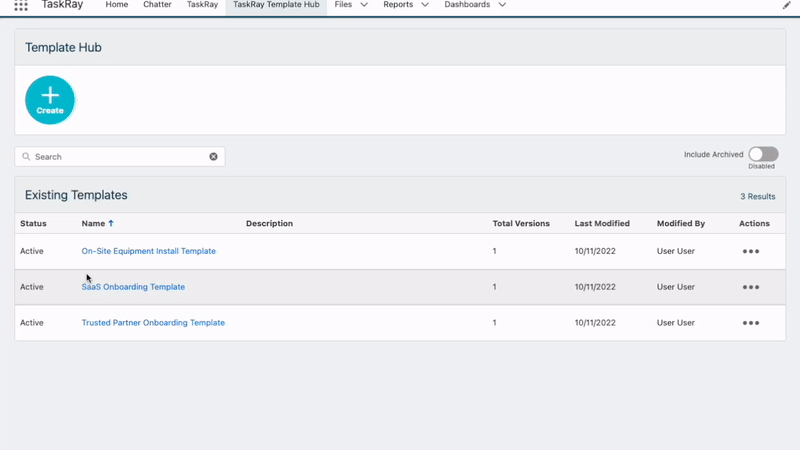Clear search with the X icon
This screenshot has width=800, height=450.
213,157
